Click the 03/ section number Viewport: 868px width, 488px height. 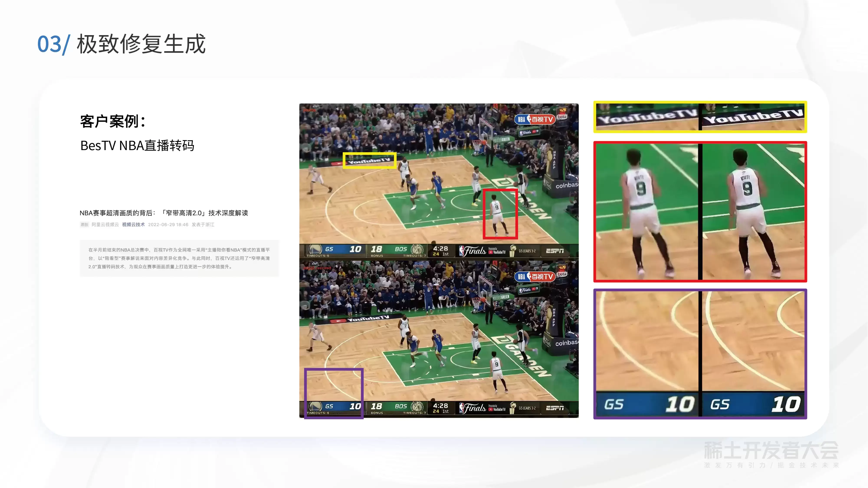[54, 44]
